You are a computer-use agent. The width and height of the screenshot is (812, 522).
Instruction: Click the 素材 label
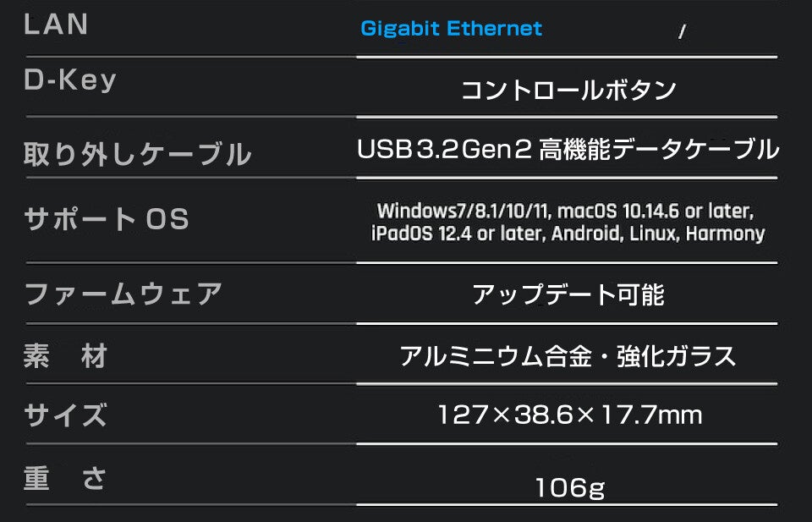65,356
